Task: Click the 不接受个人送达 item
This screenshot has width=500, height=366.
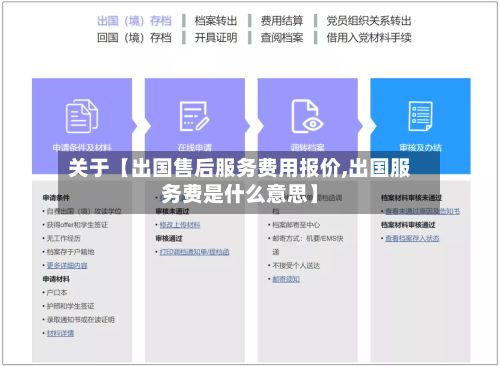Action: click(x=296, y=265)
